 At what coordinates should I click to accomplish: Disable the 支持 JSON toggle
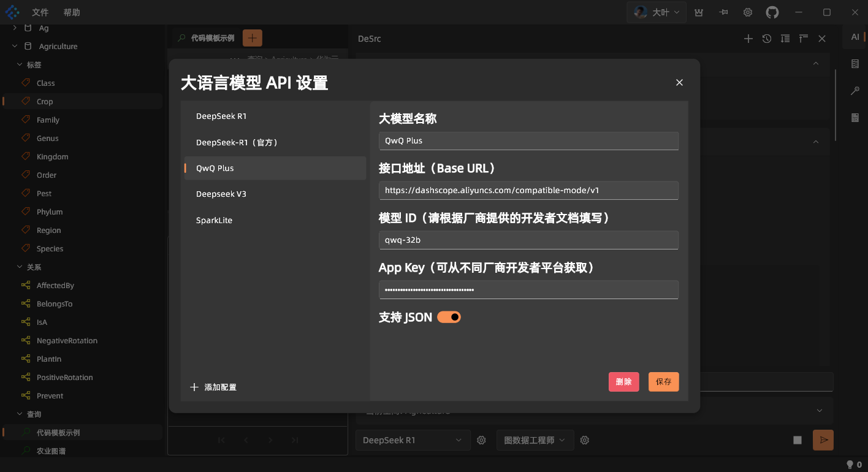(x=448, y=317)
